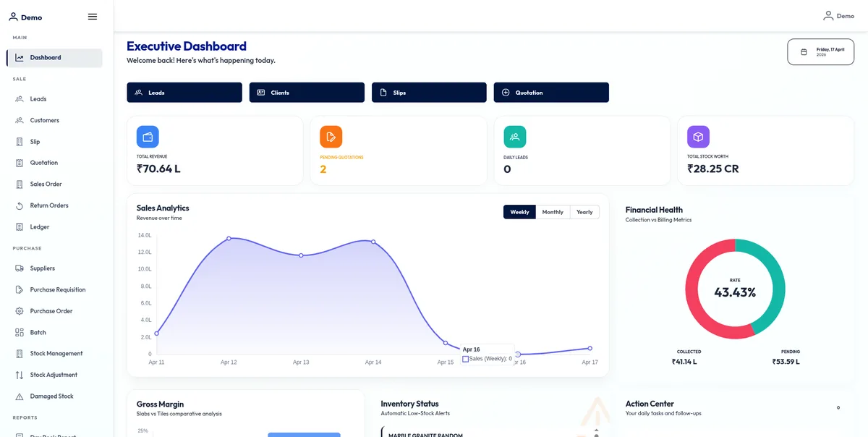Click the Action Center heading
The image size is (868, 437).
(x=650, y=404)
